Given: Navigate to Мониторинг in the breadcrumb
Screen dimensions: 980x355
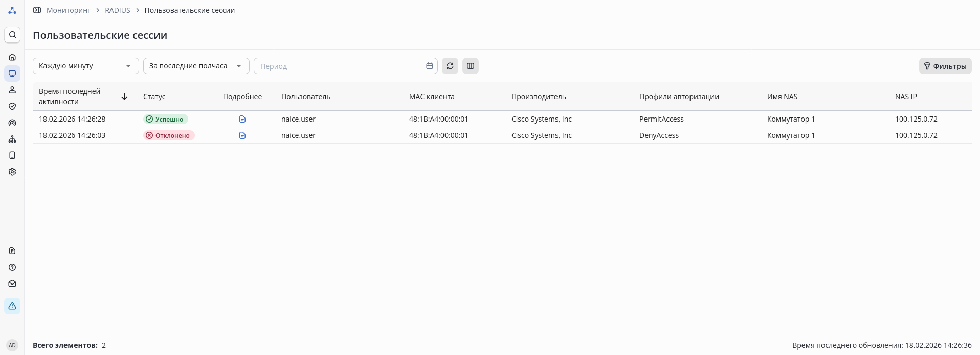Looking at the screenshot, I should tap(69, 10).
